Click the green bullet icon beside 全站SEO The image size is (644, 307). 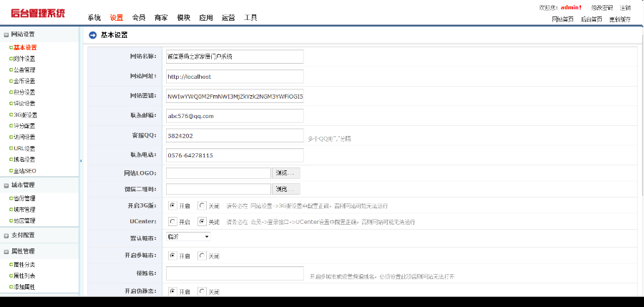point(11,170)
